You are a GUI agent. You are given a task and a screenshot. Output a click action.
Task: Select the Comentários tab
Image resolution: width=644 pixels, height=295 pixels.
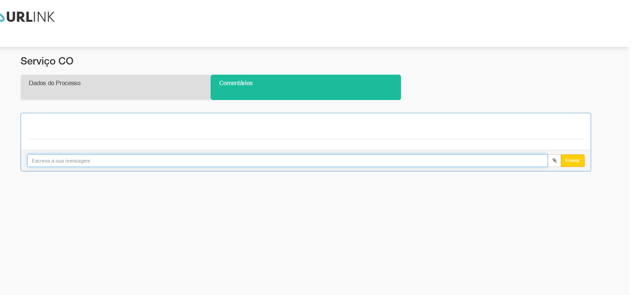click(x=306, y=87)
